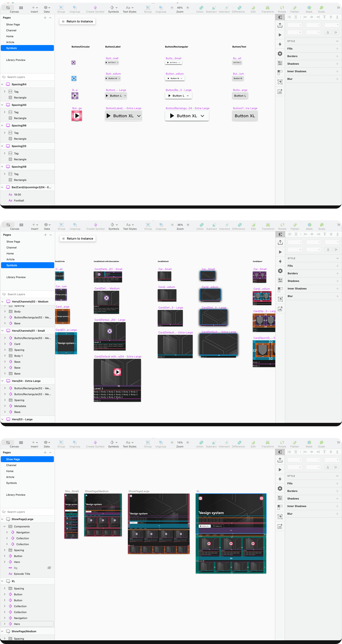The image size is (342, 644).
Task: Open Text Styles dropdown in the 49% zoom window
Action: pos(129,8)
